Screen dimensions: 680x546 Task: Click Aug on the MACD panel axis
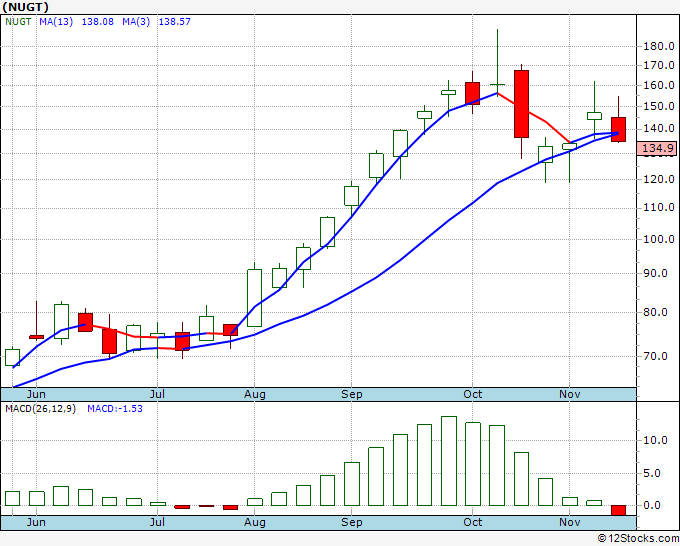pos(254,522)
